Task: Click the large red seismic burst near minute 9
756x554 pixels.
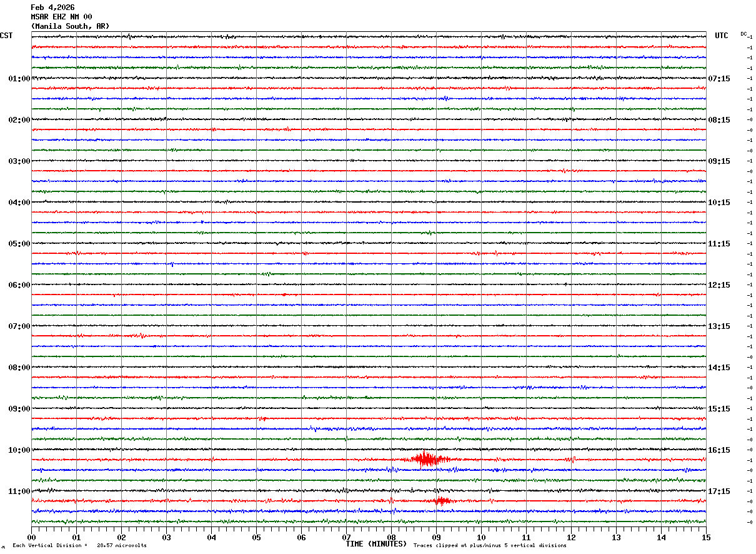Action: (x=427, y=460)
